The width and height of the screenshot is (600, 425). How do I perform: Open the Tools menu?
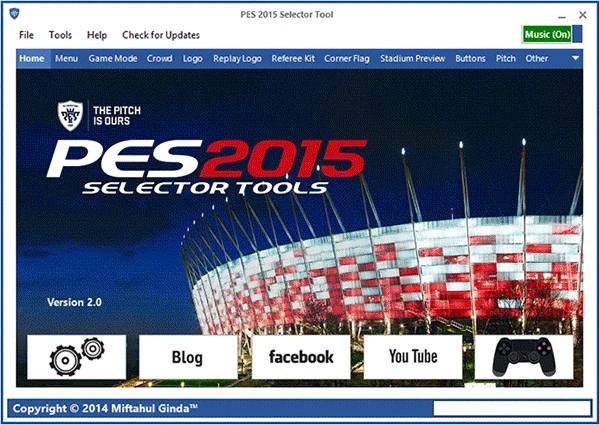point(60,35)
